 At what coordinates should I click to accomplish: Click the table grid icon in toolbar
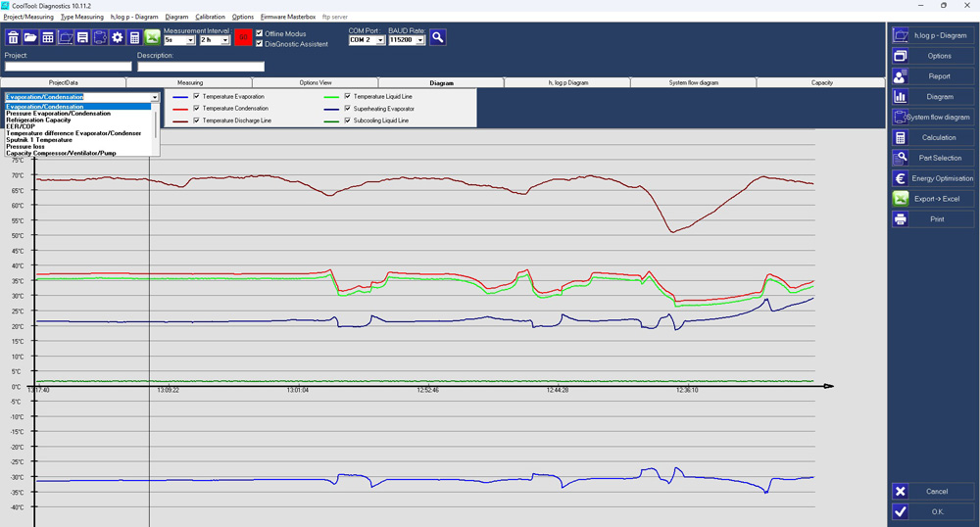click(x=47, y=37)
